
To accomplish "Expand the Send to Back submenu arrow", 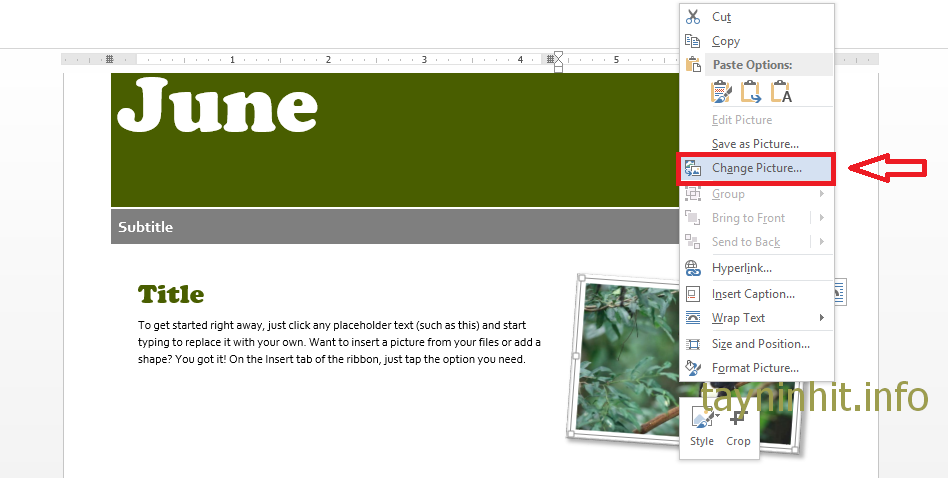I will point(822,242).
